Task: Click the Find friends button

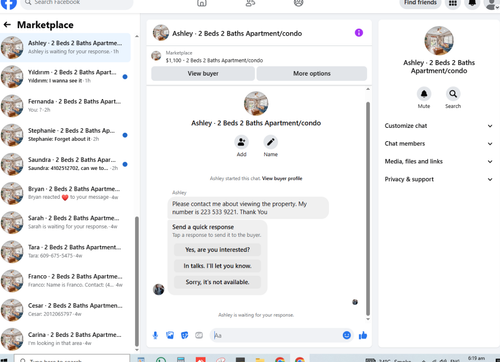Action: tap(420, 3)
